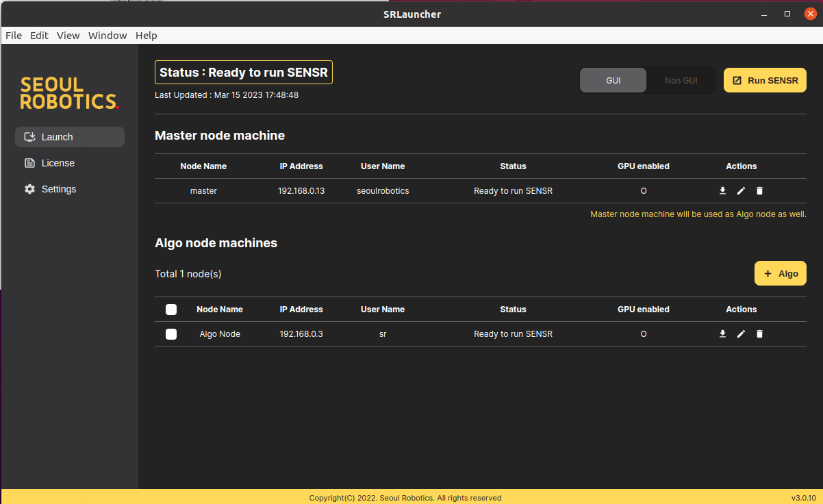
Task: Open the License page in sidebar
Action: tap(70, 163)
